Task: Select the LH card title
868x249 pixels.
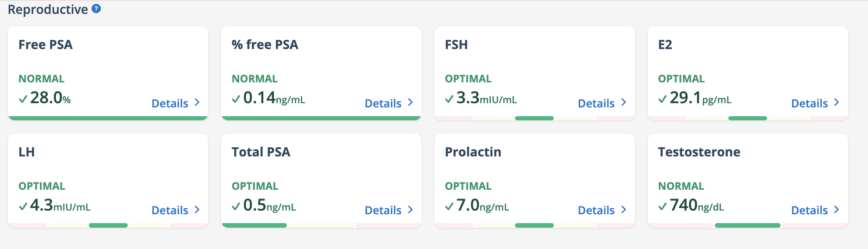Action: 26,152
